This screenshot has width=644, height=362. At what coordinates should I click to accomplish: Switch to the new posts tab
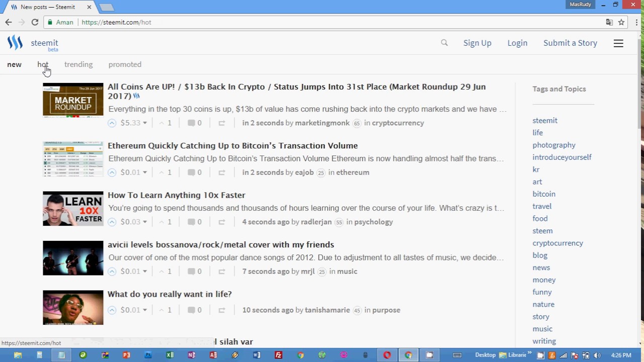point(14,64)
